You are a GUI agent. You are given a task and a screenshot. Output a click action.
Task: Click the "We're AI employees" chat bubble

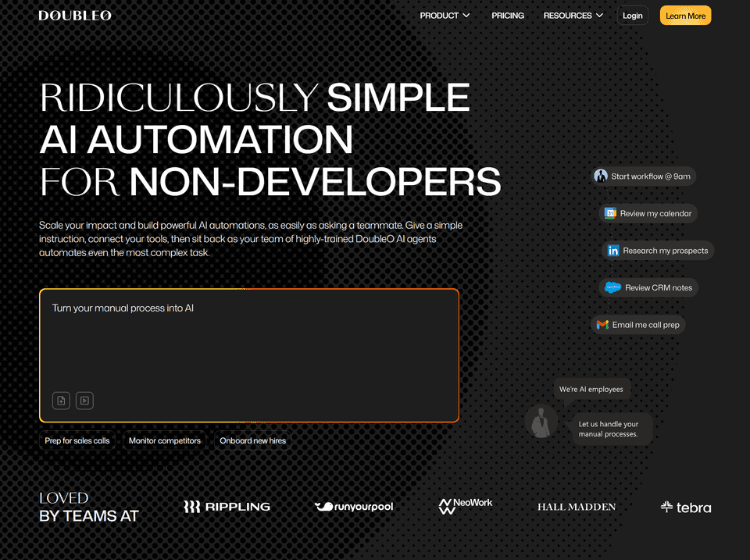tap(592, 389)
